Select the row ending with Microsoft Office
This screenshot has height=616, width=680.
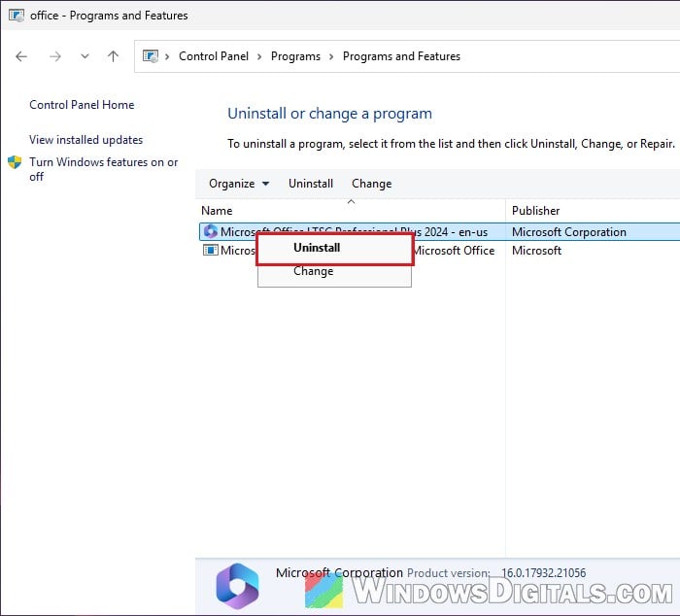pyautogui.click(x=439, y=251)
